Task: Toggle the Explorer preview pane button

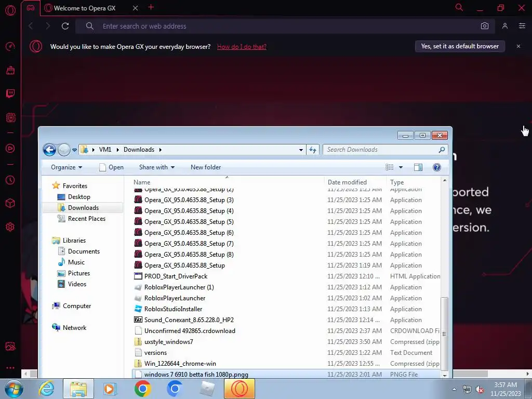Action: (418, 167)
